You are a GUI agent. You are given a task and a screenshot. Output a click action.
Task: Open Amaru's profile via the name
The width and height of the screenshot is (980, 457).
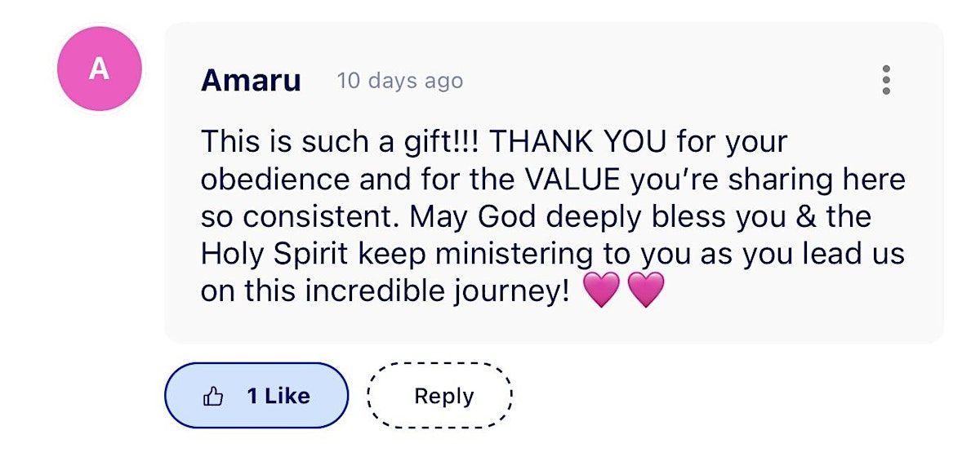(251, 80)
